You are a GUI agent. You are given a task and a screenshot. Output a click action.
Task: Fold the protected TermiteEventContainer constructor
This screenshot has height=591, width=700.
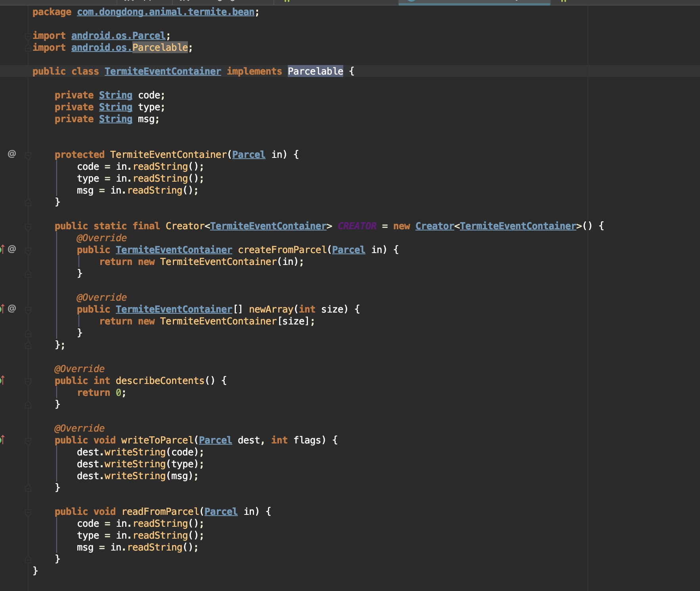28,155
